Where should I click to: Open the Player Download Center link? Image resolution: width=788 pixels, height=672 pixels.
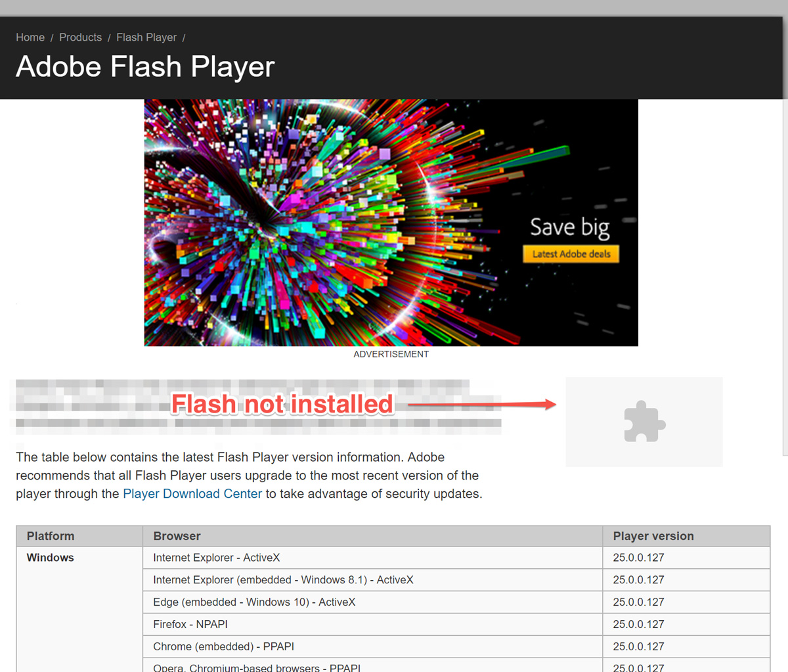click(x=192, y=494)
